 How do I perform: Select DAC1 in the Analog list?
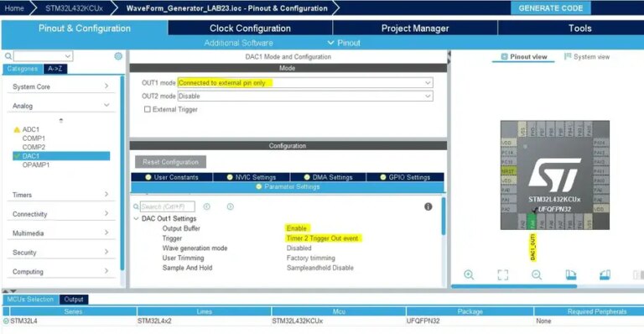click(x=61, y=156)
